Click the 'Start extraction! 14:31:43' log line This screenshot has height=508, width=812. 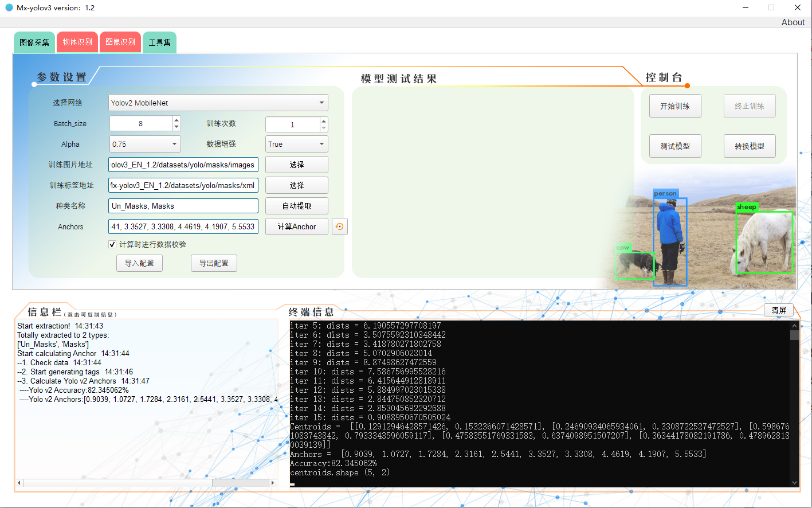click(x=60, y=326)
